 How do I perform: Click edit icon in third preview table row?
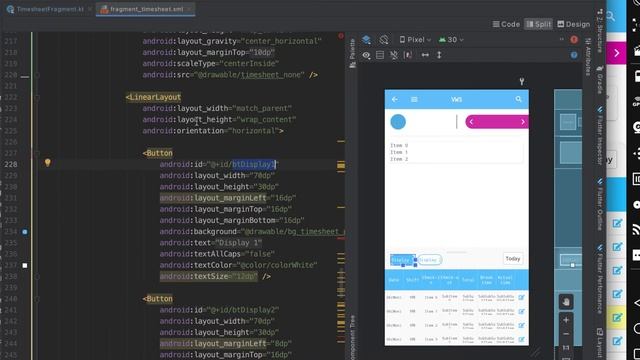point(522,325)
